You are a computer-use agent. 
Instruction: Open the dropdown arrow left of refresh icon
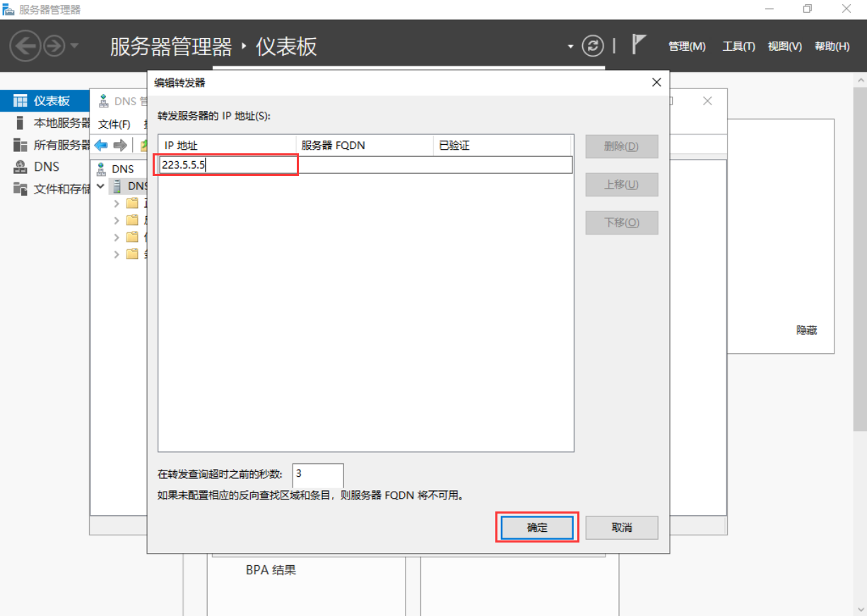570,47
